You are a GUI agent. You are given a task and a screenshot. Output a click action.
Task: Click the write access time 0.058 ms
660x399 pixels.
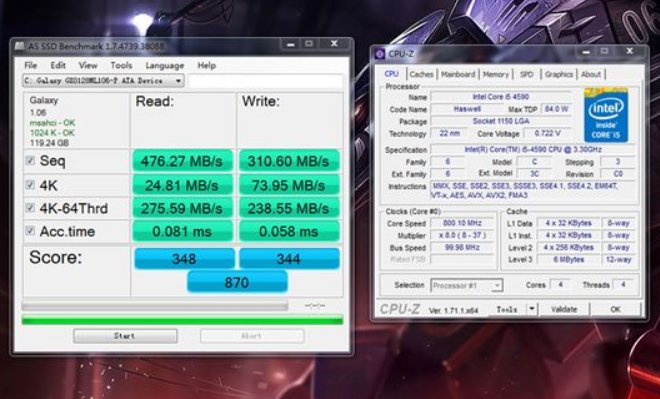tap(289, 231)
